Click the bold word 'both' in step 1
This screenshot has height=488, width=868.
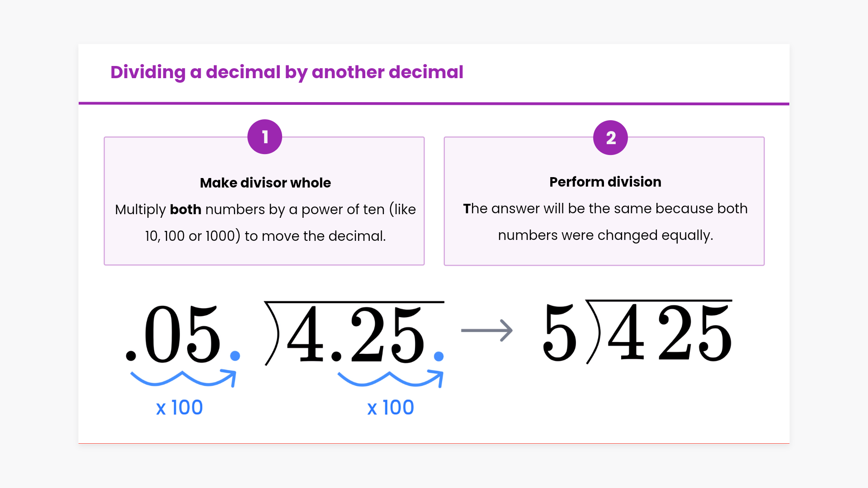click(x=185, y=209)
